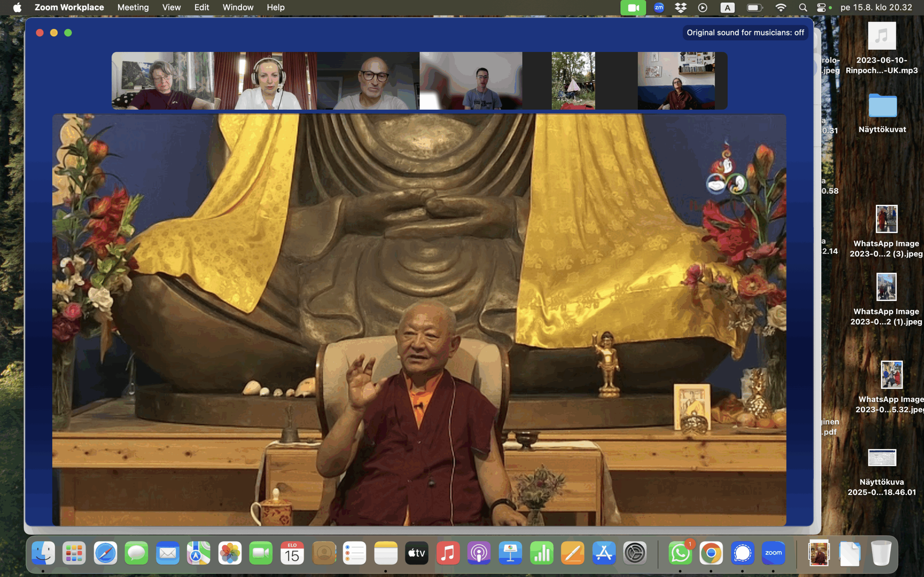Open the Signal app in Dock

click(x=742, y=552)
